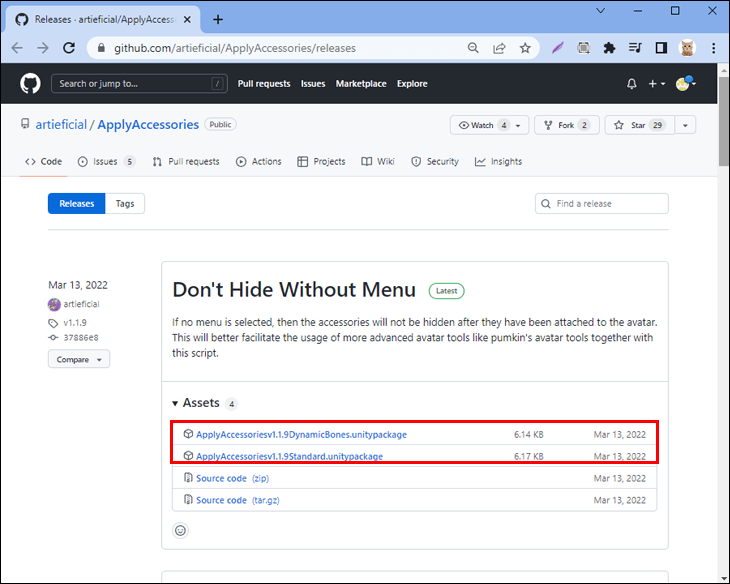730x584 pixels.
Task: Click the browser back arrow
Action: [17, 48]
